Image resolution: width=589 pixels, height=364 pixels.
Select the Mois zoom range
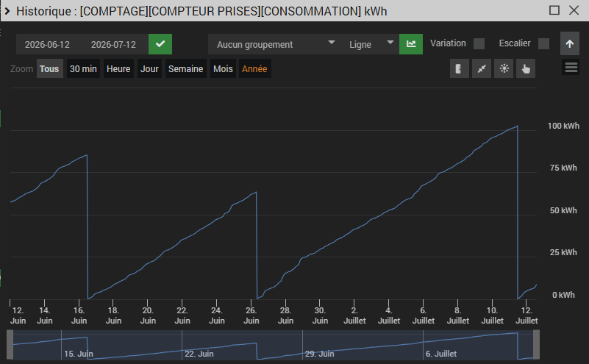(223, 68)
